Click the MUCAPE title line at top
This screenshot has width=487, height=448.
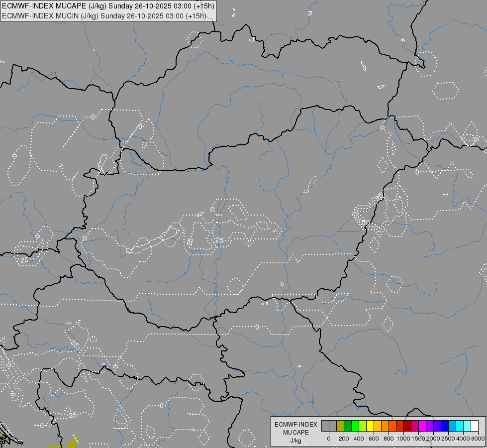point(108,6)
